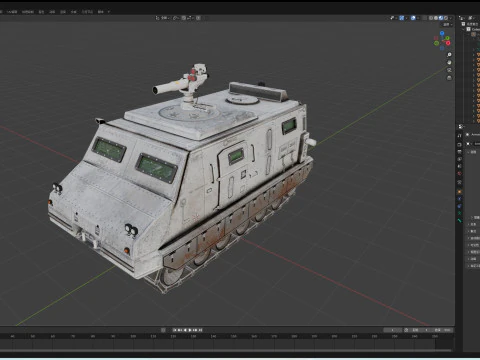
Task: Jump to timeline end frame
Action: pos(200,330)
